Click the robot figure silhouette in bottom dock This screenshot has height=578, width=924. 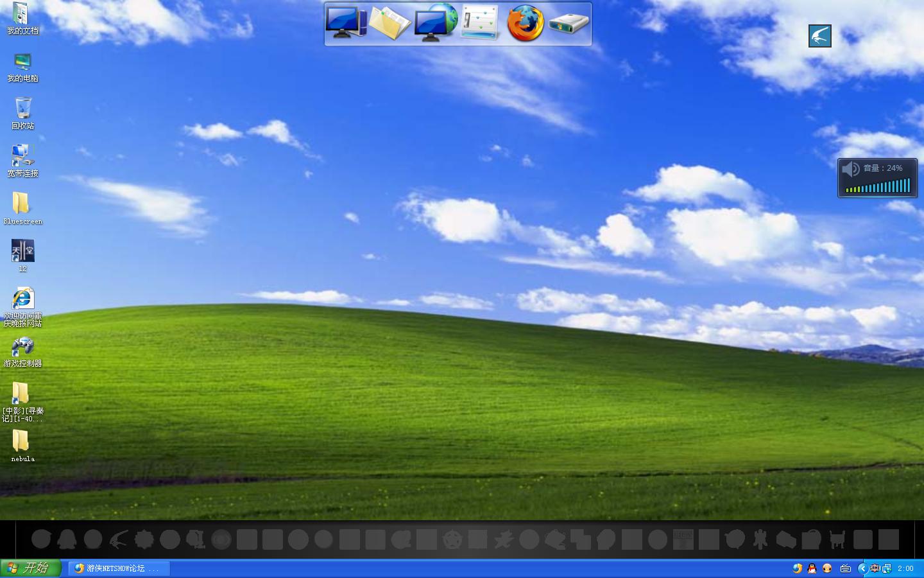point(760,539)
